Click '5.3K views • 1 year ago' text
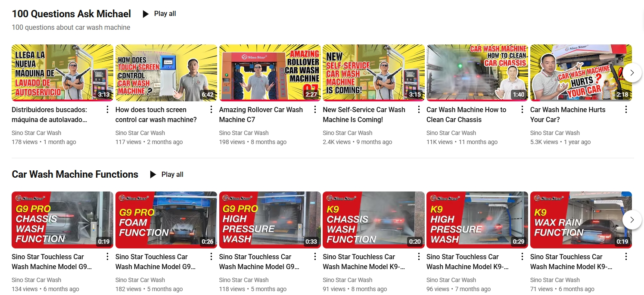Viewport: 644px width, 295px height. (x=560, y=142)
